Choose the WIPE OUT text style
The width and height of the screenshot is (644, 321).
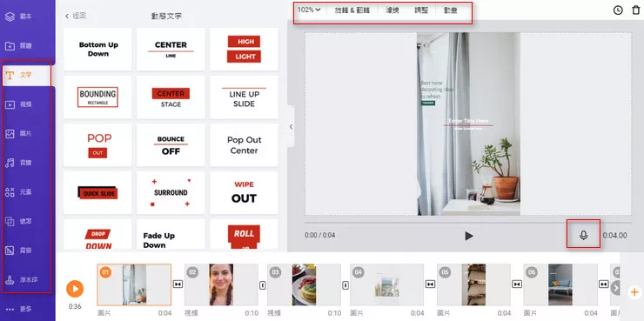244,192
